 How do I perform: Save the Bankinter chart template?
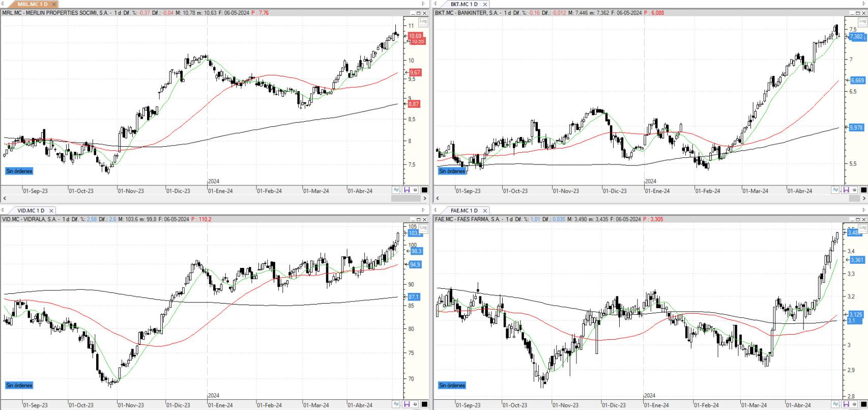click(846, 190)
